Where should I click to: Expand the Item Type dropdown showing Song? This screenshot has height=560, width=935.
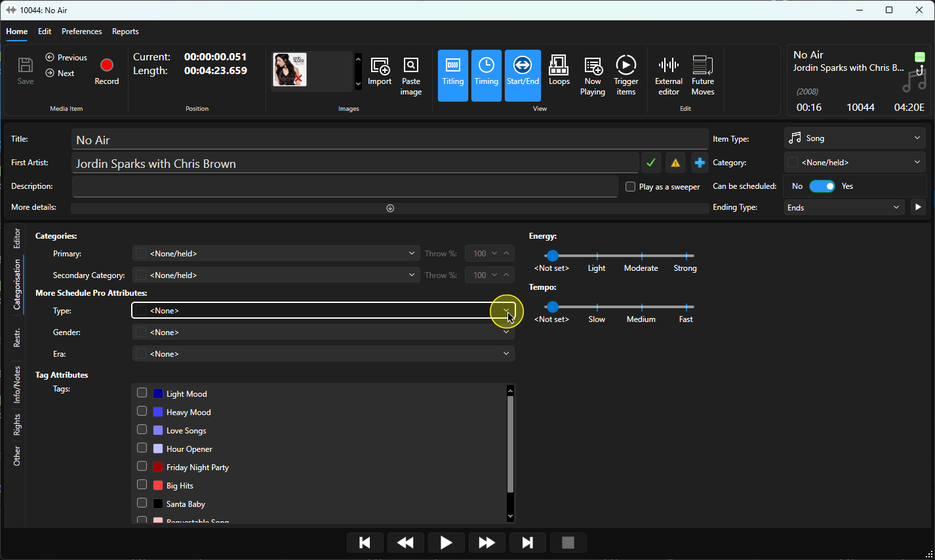coord(855,138)
